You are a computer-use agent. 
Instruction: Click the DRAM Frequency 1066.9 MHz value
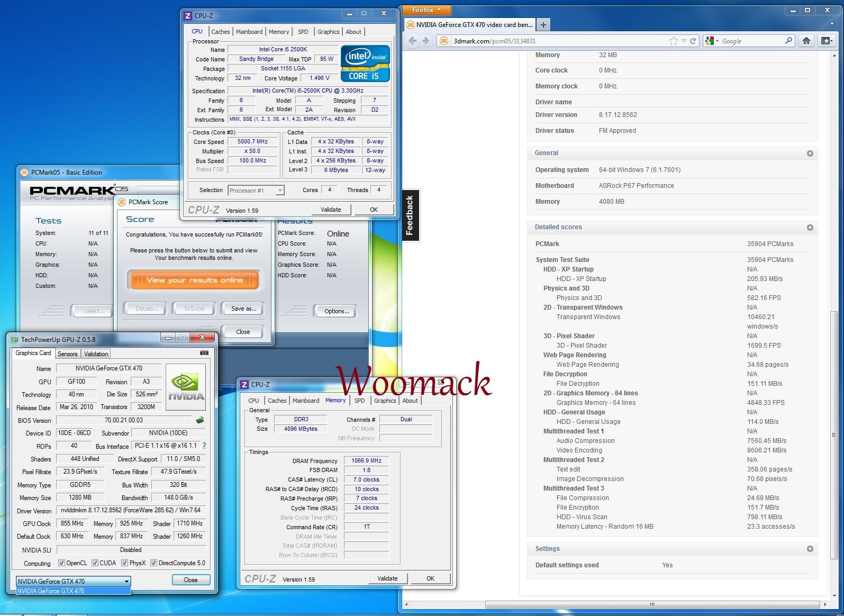coord(366,461)
